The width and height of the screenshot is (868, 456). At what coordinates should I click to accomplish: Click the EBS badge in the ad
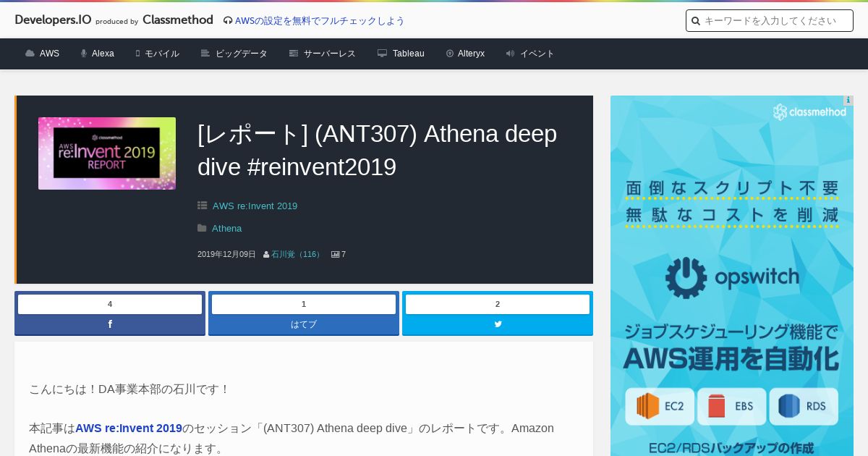[731, 407]
